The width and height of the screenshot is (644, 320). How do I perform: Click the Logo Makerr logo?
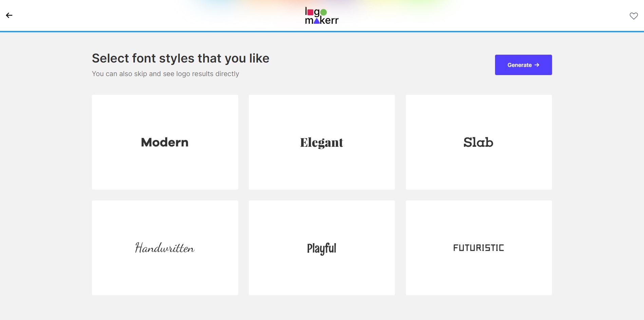(x=322, y=16)
